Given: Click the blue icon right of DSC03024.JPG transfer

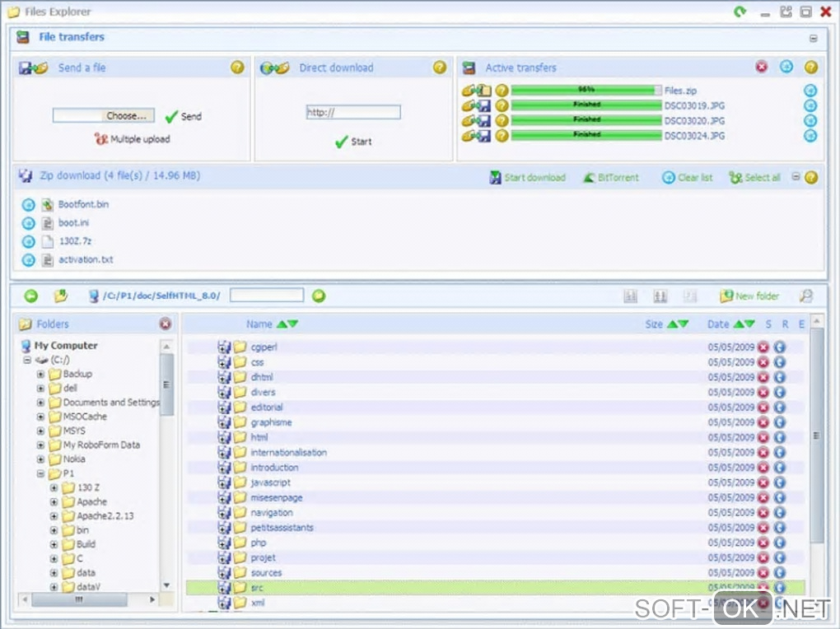Looking at the screenshot, I should (810, 136).
